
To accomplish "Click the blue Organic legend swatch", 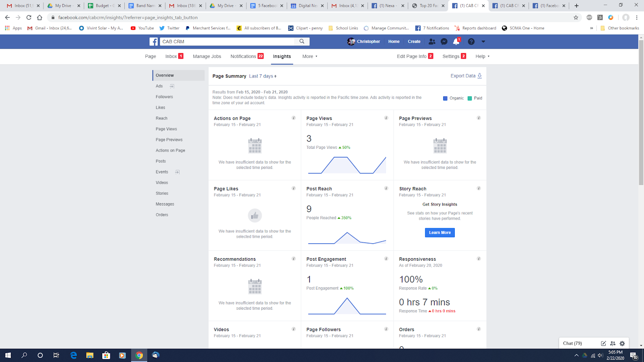I will pos(445,98).
